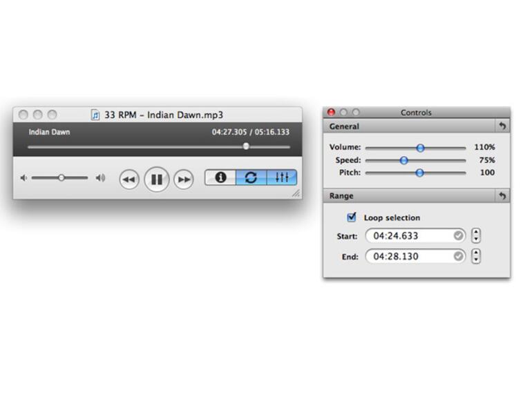Reset Range settings with arrow icon
Image resolution: width=532 pixels, height=399 pixels.
click(502, 195)
